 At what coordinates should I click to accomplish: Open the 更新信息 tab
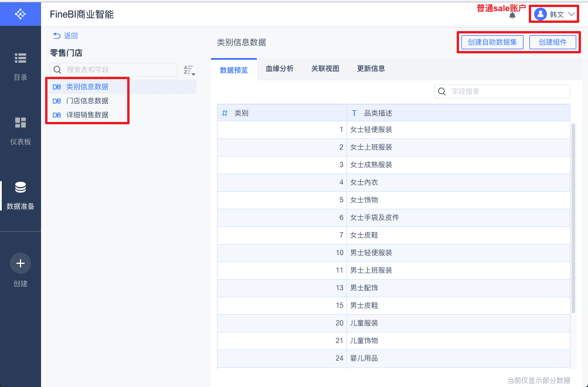pos(371,69)
